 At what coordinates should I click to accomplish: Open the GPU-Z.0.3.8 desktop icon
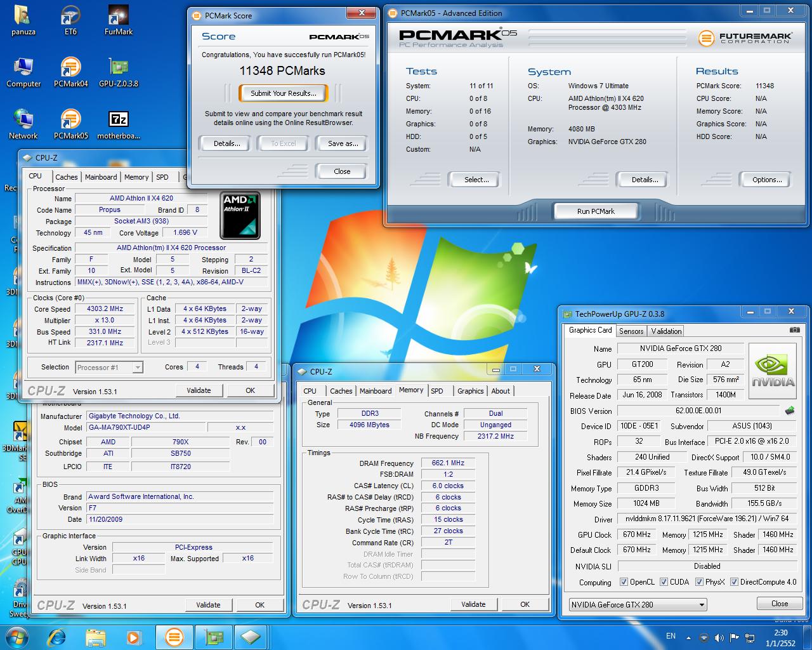tap(119, 72)
